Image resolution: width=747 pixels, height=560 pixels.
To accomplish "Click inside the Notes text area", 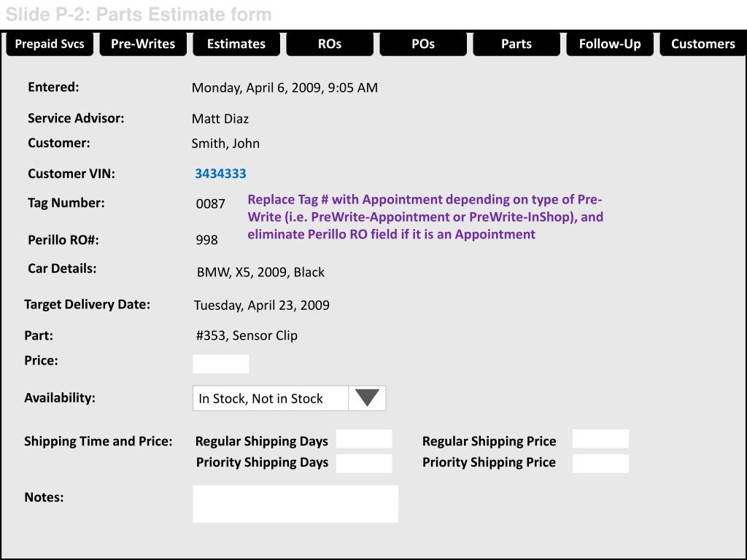I will click(295, 504).
